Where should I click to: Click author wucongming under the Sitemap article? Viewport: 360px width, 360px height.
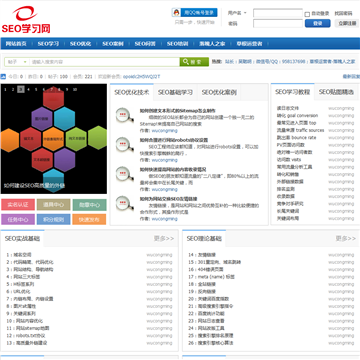click(x=164, y=131)
